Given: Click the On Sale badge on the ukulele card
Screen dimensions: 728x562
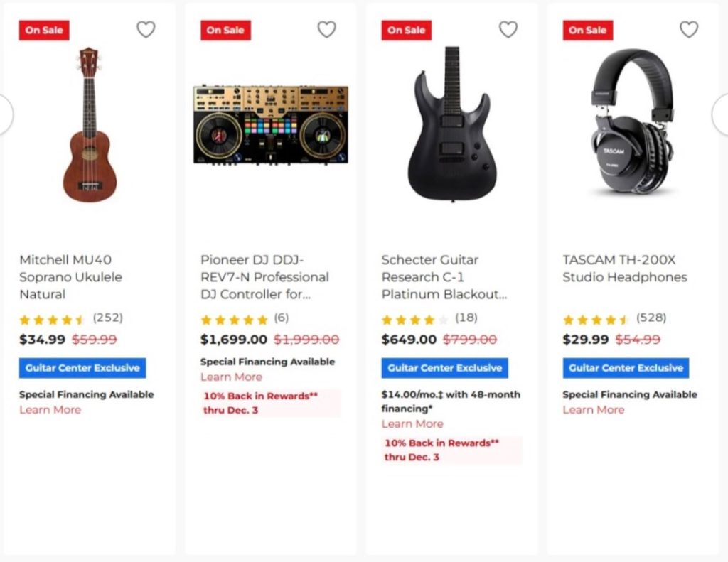Looking at the screenshot, I should pos(43,30).
